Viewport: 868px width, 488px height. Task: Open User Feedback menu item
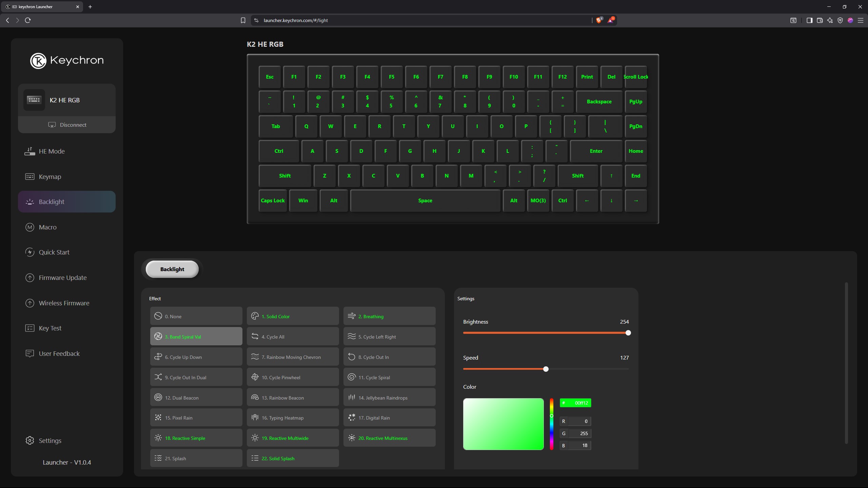point(59,353)
